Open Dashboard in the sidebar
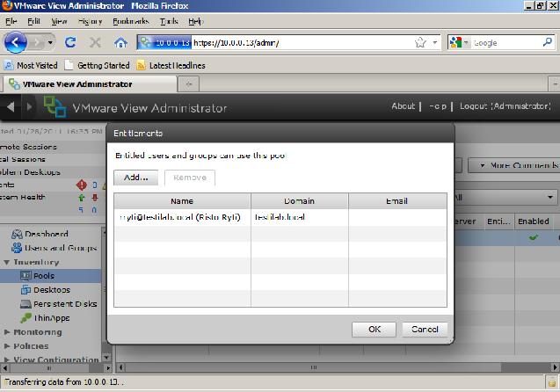560x392 pixels. [x=40, y=234]
